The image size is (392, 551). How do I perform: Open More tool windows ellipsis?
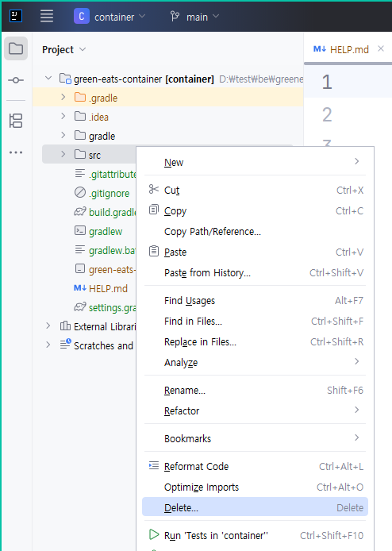[x=16, y=152]
